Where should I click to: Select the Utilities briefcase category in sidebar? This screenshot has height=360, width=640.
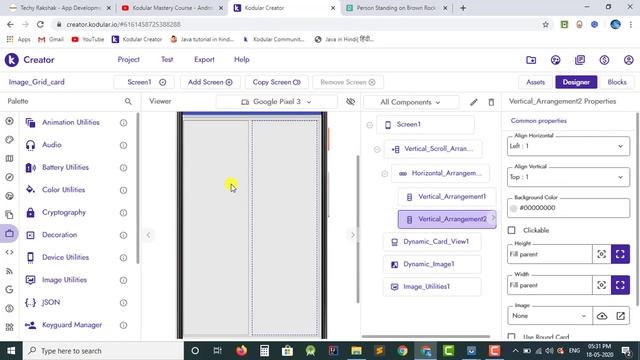click(9, 233)
